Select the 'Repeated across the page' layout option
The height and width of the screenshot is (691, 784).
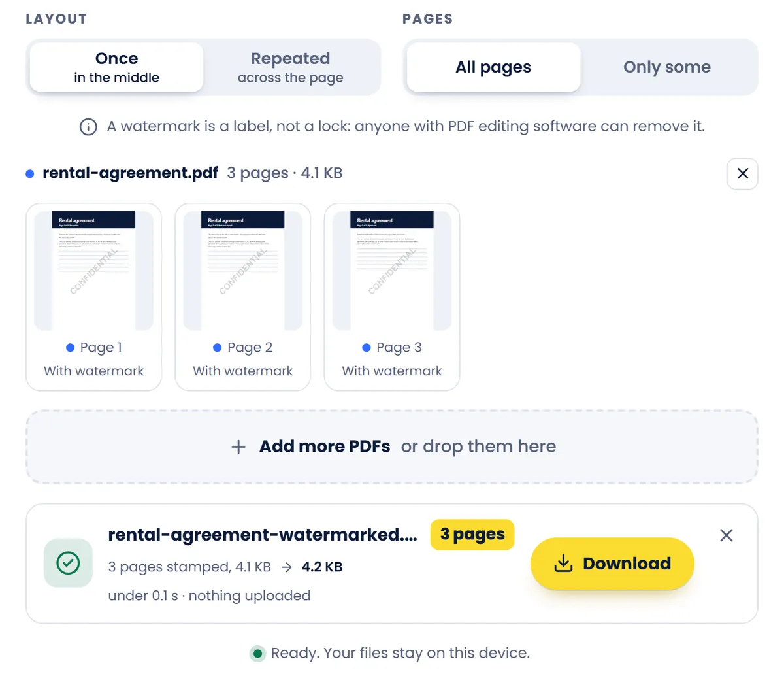(x=290, y=67)
